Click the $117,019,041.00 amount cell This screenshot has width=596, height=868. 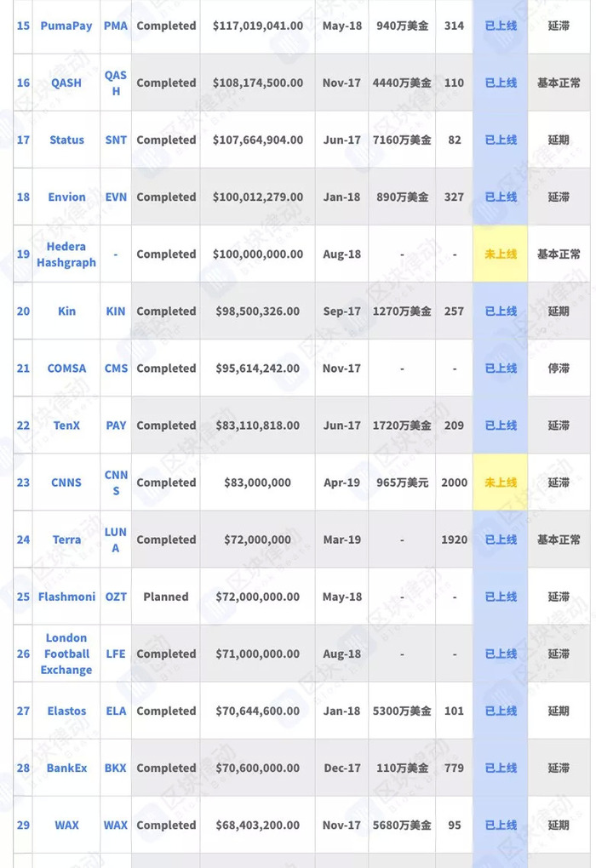[x=258, y=26]
